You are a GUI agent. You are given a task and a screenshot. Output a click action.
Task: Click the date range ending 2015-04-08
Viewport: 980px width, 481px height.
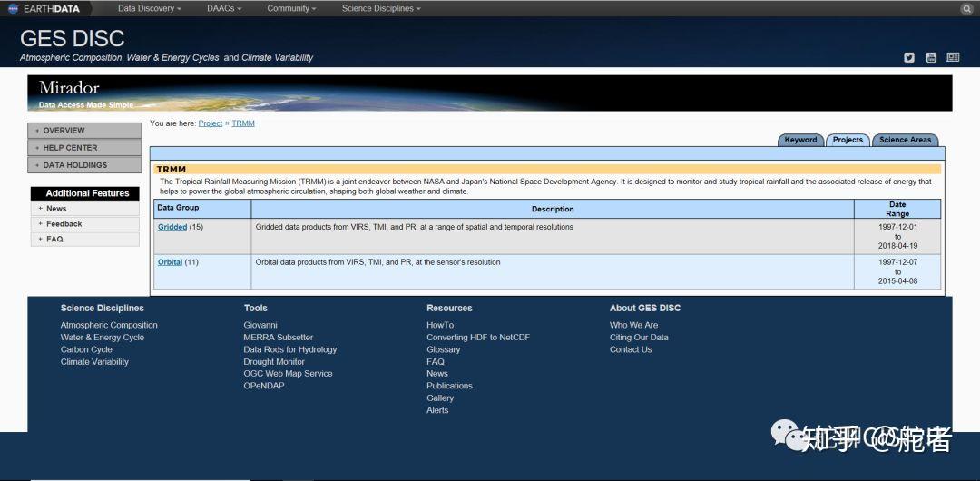(x=897, y=271)
